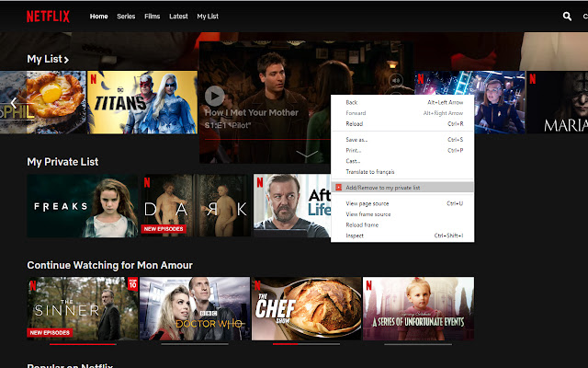This screenshot has width=588, height=368.
Task: Click the How I Met Your Mother title text
Action: (252, 112)
